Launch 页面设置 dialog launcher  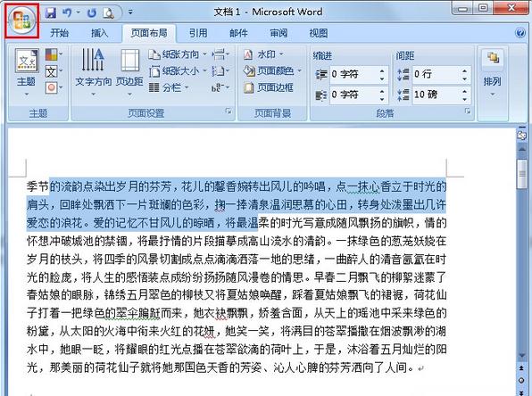point(229,111)
